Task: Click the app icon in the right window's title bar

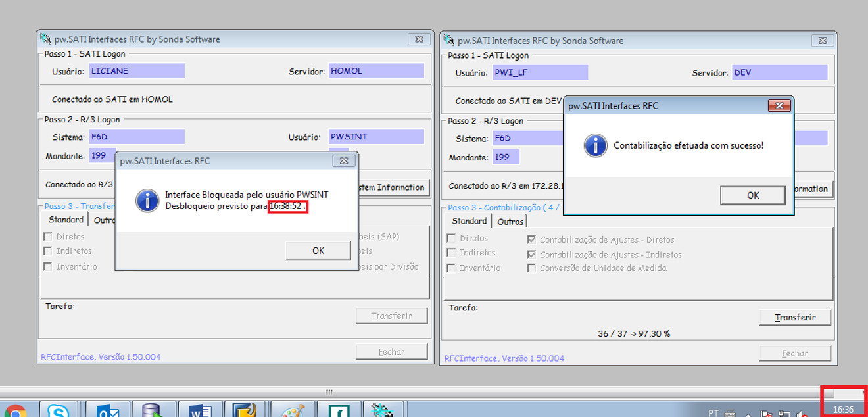Action: pyautogui.click(x=449, y=40)
